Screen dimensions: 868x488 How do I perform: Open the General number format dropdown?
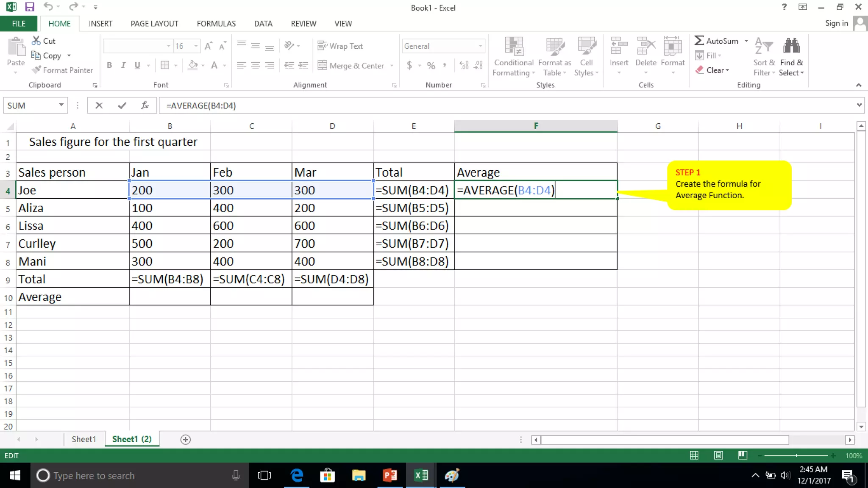point(480,46)
